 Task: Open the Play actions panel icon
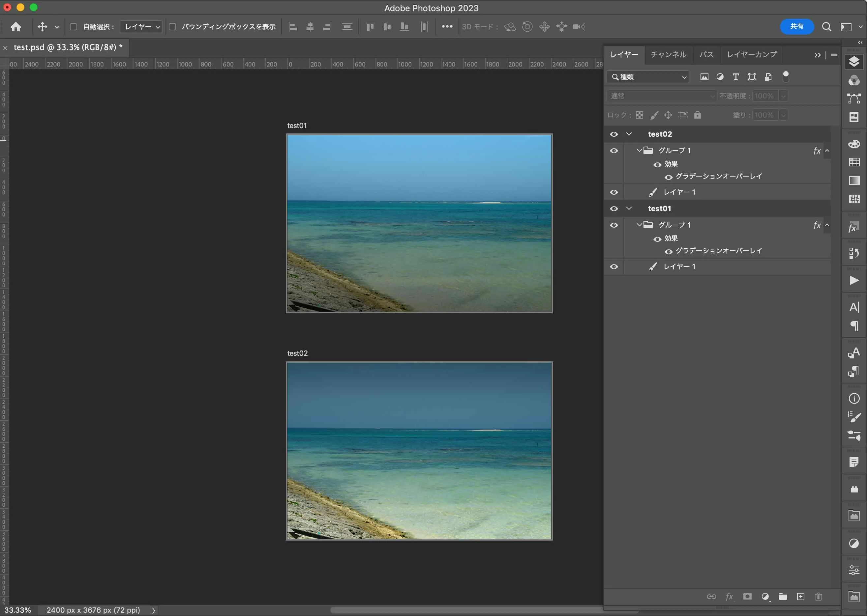[x=854, y=280]
